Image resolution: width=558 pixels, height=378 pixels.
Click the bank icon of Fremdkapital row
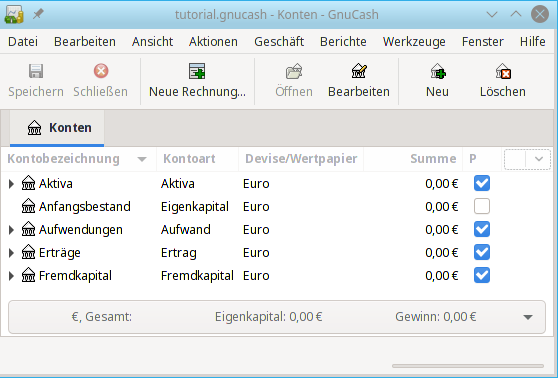(x=28, y=275)
